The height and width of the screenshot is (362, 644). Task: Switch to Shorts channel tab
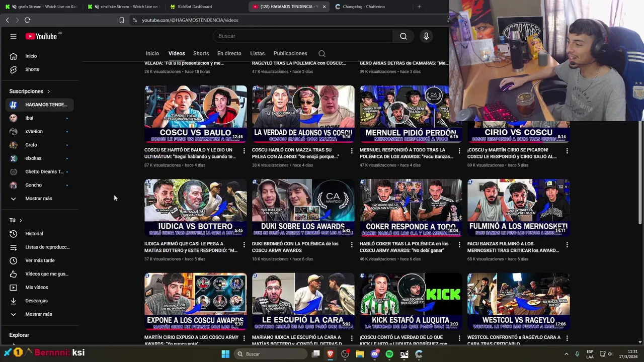pyautogui.click(x=201, y=53)
